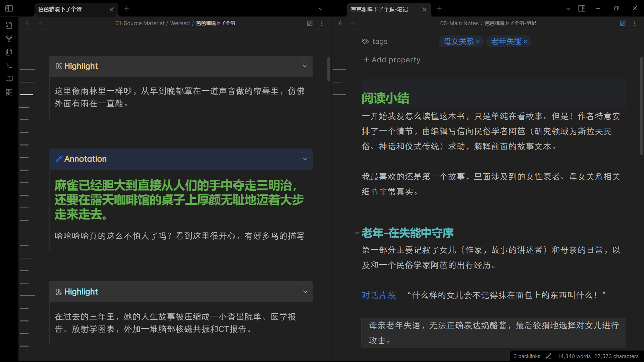The width and height of the screenshot is (644, 362).
Task: Jump to highlighted blue outline marker
Action: click(x=24, y=107)
